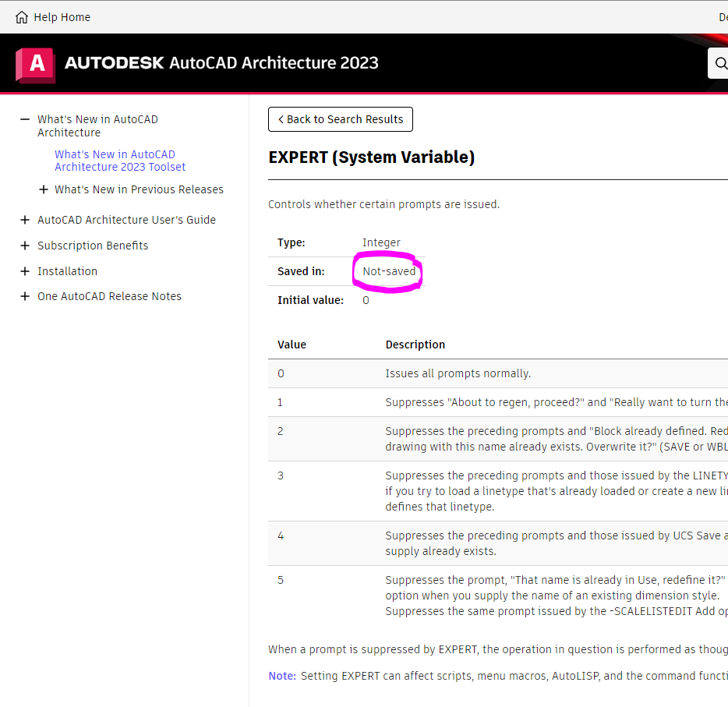The image size is (728, 707).
Task: Click the Note label below the table
Action: coord(281,675)
